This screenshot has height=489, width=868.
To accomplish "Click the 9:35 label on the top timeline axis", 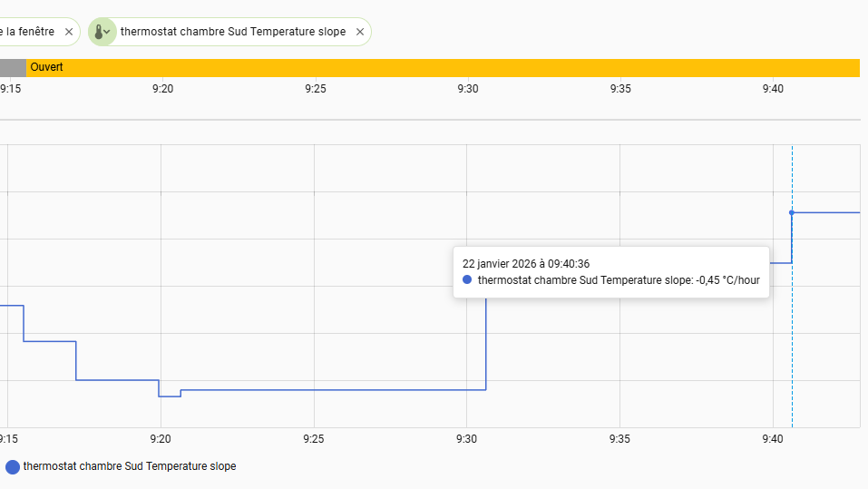I will pyautogui.click(x=620, y=89).
